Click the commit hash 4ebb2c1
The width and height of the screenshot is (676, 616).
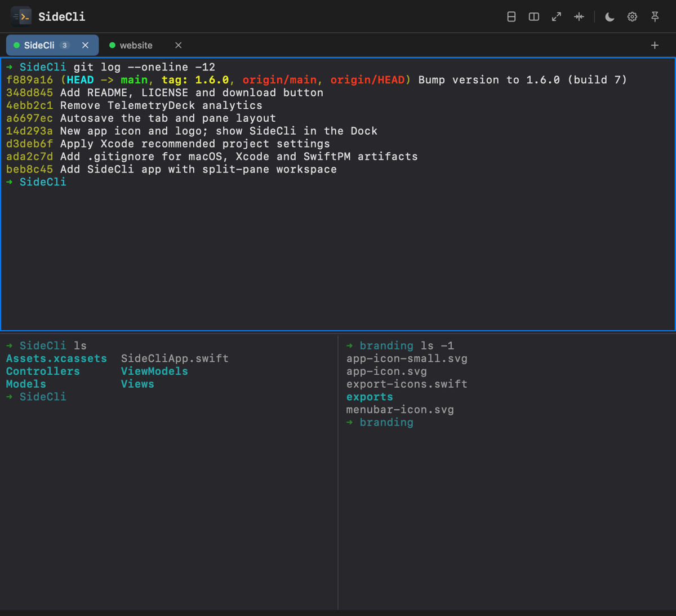tap(29, 105)
